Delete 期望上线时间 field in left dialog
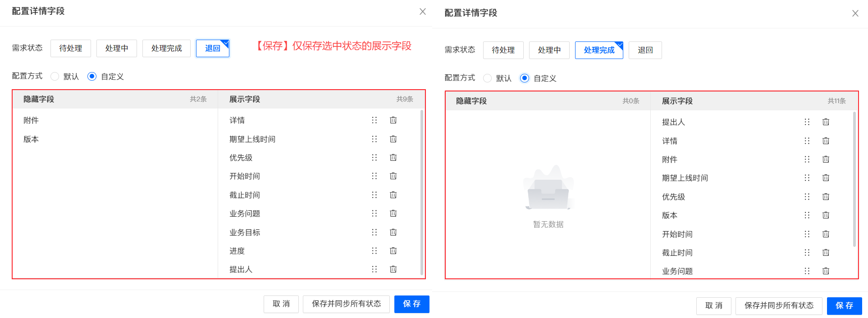Screen dimensions: 868x318 pyautogui.click(x=393, y=139)
